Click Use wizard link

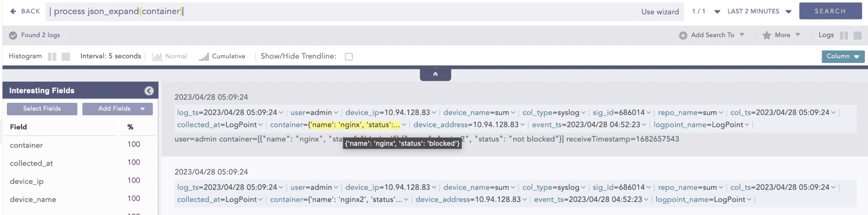click(x=659, y=12)
